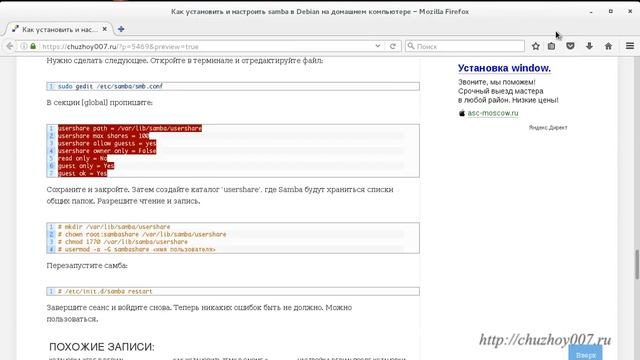Click the Яндекс.Директ label
Viewport: 640px width, 360px height.
pyautogui.click(x=548, y=127)
